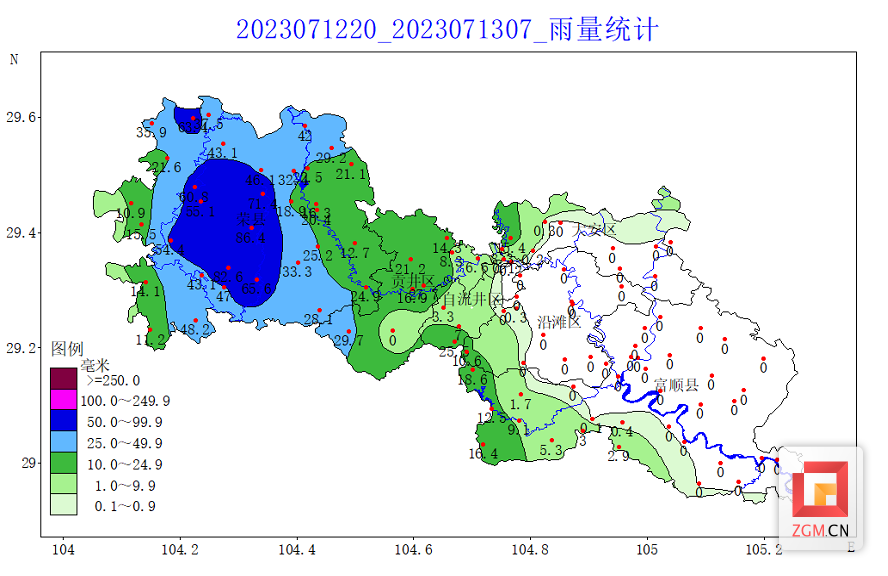This screenshot has height=576, width=888.
Task: Select the pale 0.1~0.9 legend swatch
Action: pyautogui.click(x=63, y=505)
